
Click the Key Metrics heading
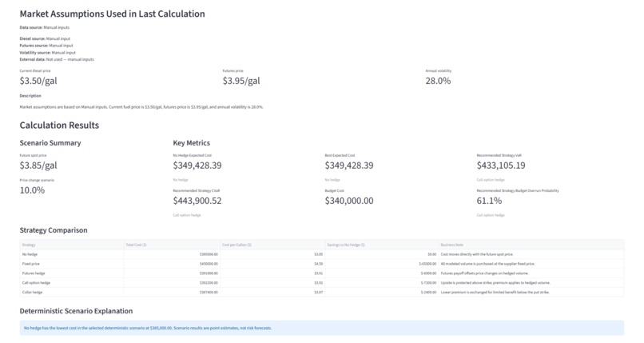[x=192, y=143]
